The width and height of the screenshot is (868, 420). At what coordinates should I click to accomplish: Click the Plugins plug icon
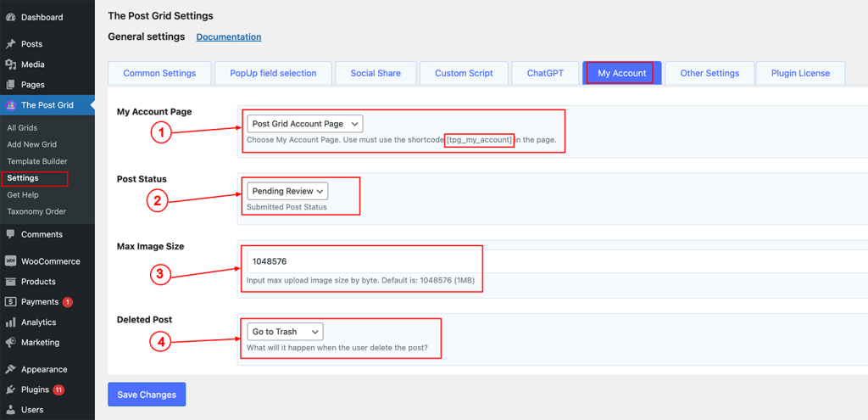point(10,389)
